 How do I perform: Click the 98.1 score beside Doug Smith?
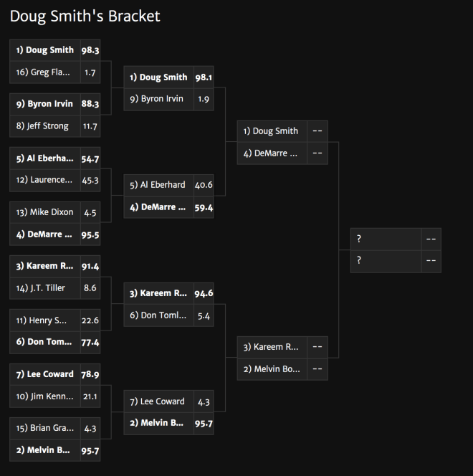204,77
